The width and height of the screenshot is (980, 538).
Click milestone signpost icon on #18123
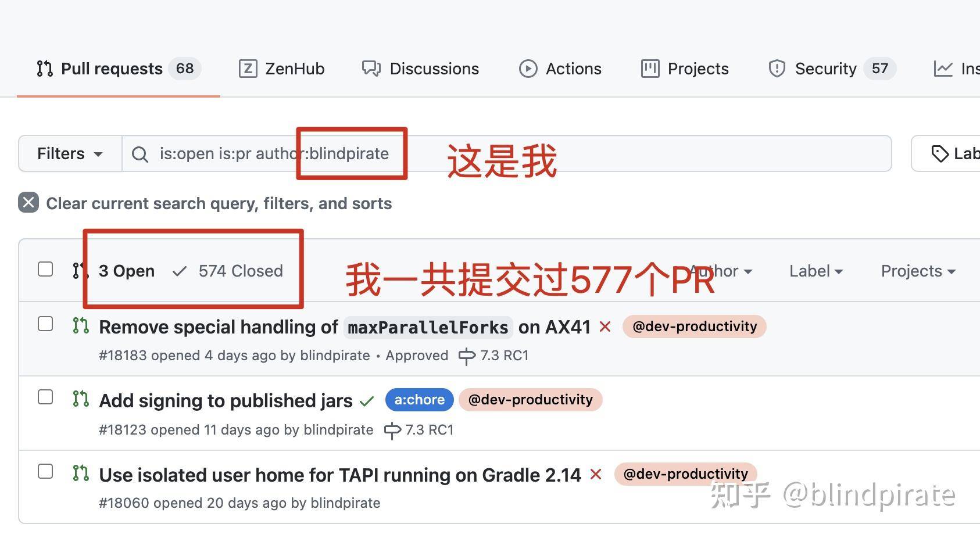[392, 431]
